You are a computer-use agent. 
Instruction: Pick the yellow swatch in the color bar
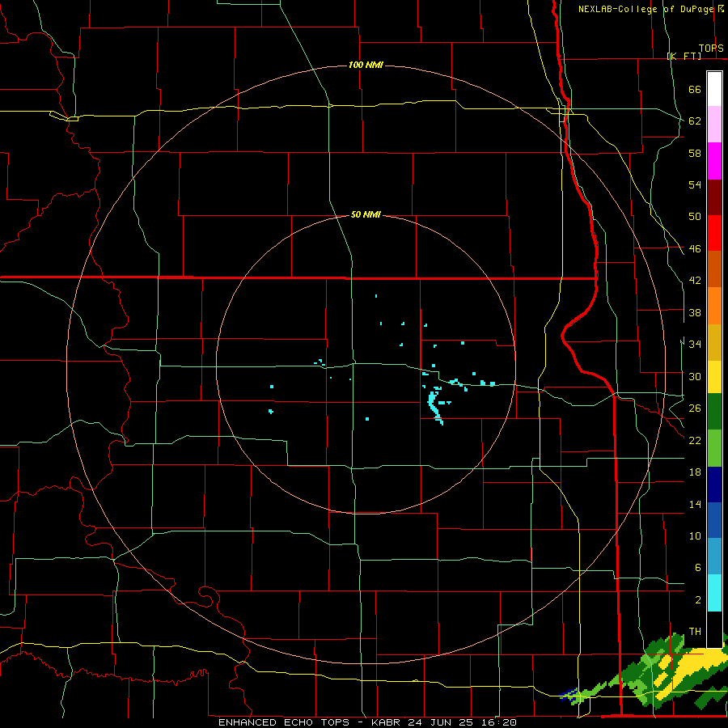pos(714,377)
